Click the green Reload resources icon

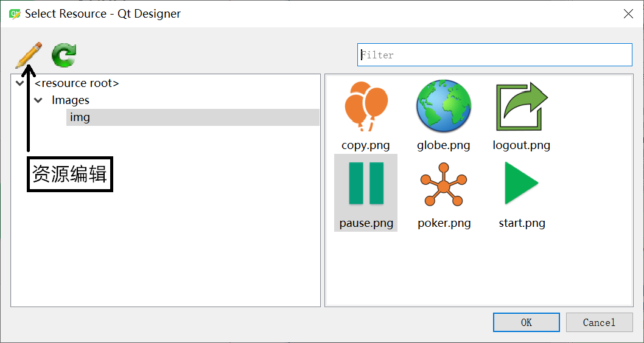(64, 55)
